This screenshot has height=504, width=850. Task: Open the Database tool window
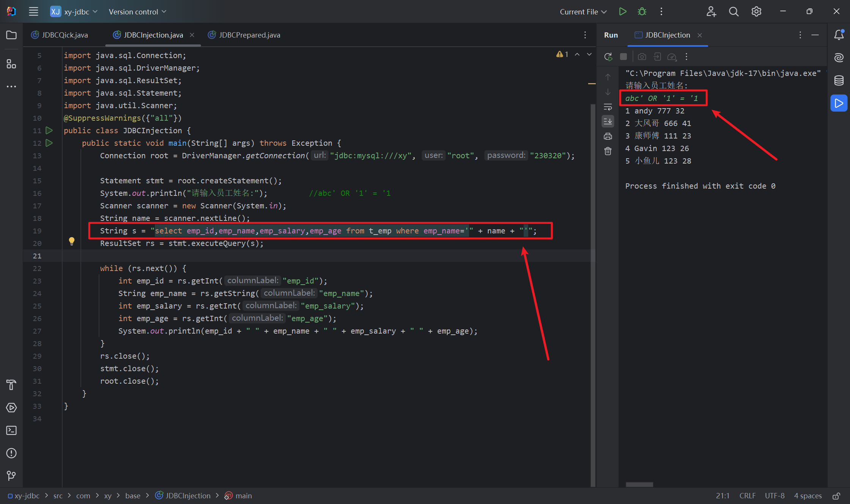(x=839, y=80)
